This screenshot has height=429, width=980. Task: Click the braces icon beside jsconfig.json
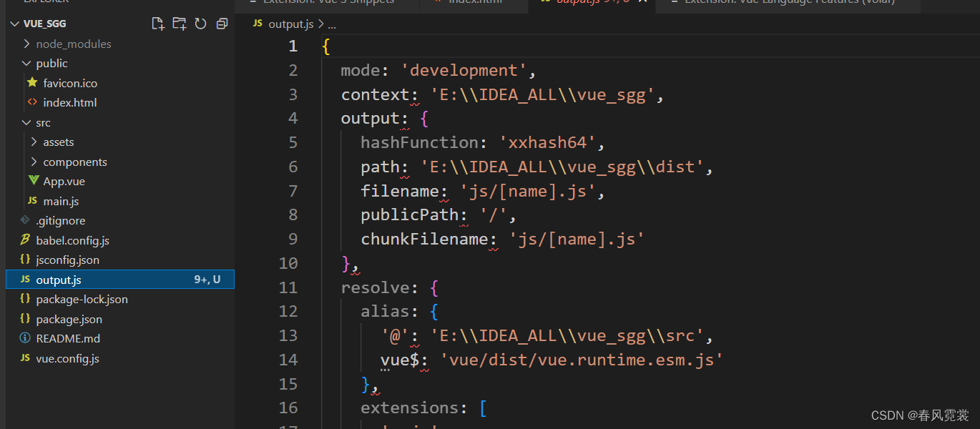point(25,260)
